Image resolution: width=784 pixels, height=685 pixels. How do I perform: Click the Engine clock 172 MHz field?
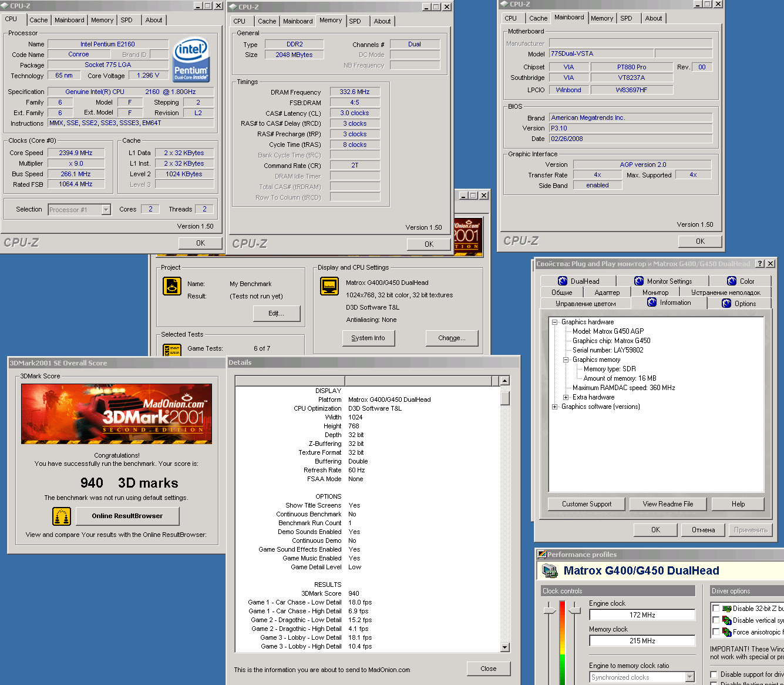642,615
